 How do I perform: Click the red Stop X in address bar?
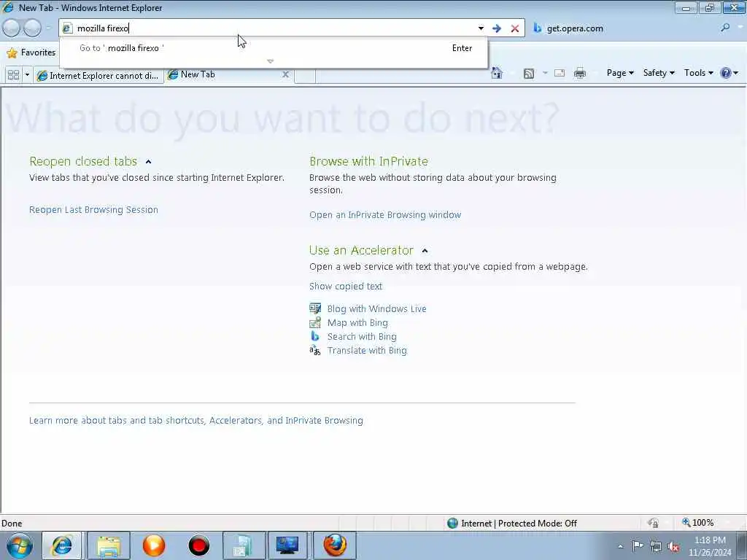click(x=515, y=28)
